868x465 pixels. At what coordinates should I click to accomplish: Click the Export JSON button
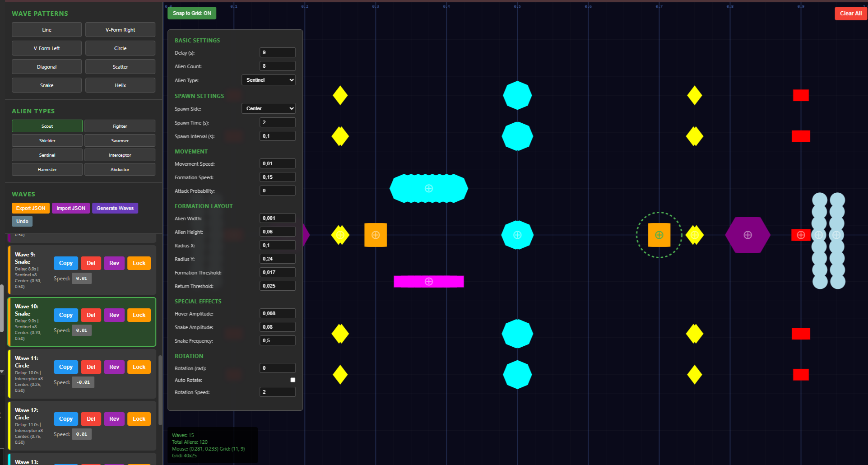click(30, 208)
